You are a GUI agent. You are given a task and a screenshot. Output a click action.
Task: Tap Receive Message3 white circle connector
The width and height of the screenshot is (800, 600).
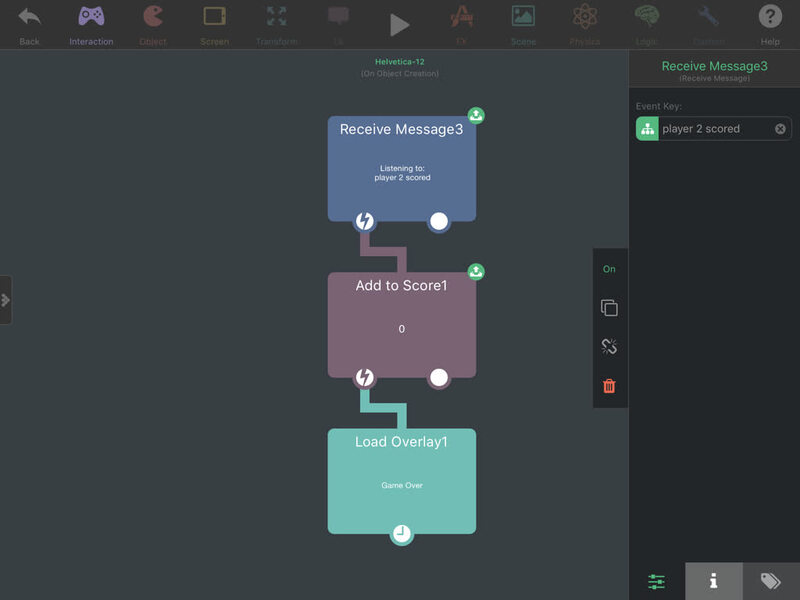pos(439,221)
